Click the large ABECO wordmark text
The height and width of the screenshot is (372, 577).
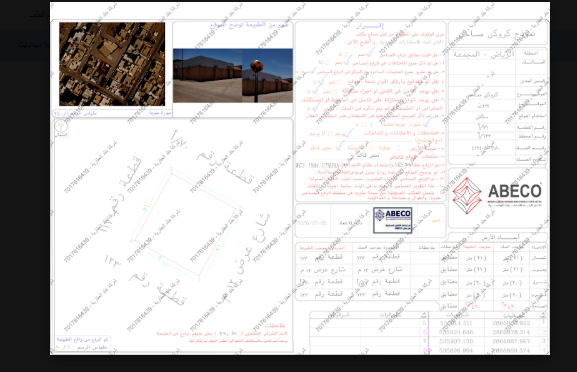click(514, 191)
